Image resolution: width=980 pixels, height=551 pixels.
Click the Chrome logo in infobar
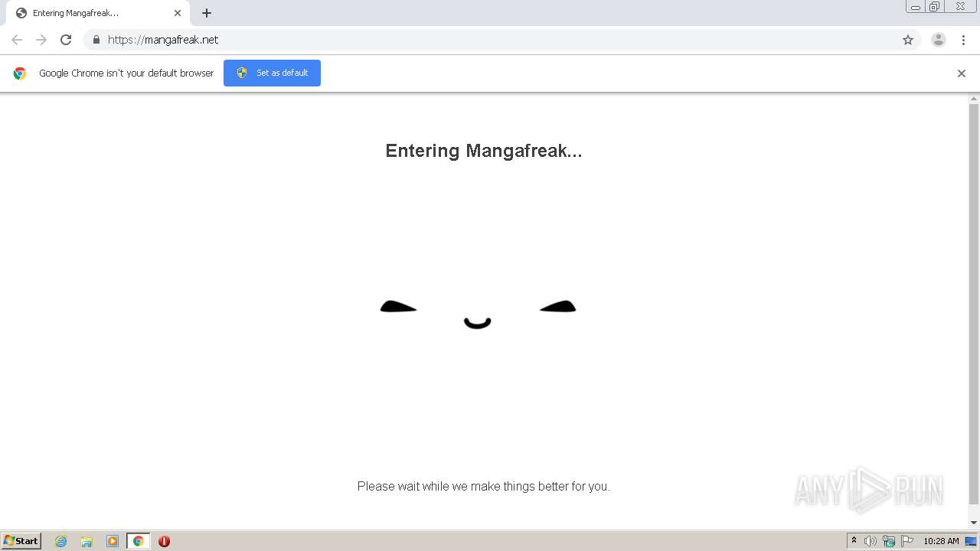coord(20,73)
